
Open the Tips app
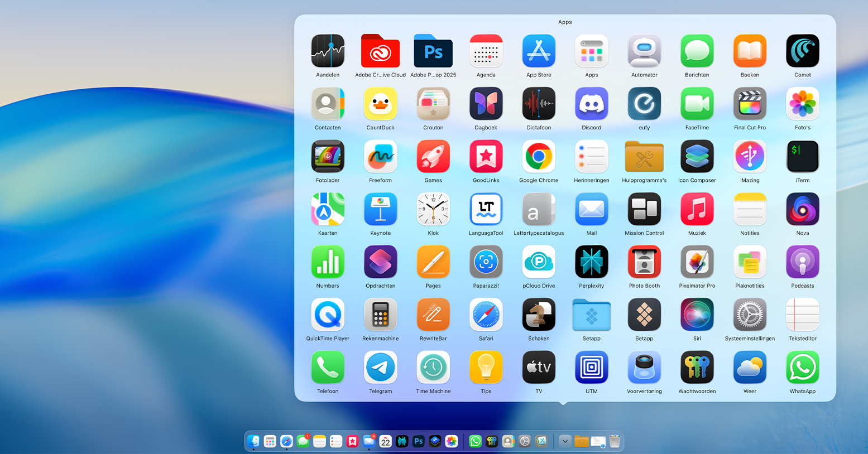pos(486,367)
